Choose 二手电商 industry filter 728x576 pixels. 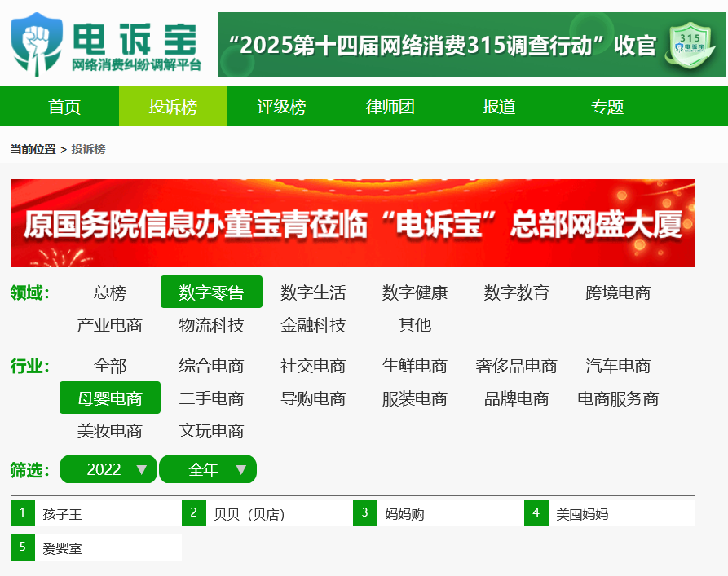[211, 398]
